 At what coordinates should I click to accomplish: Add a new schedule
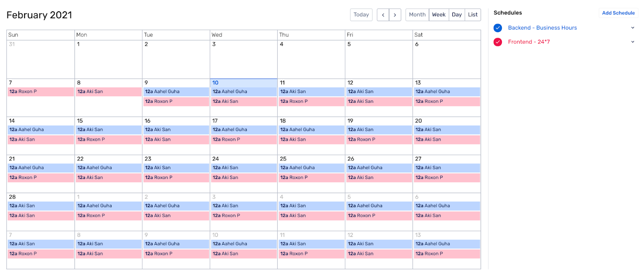click(618, 13)
